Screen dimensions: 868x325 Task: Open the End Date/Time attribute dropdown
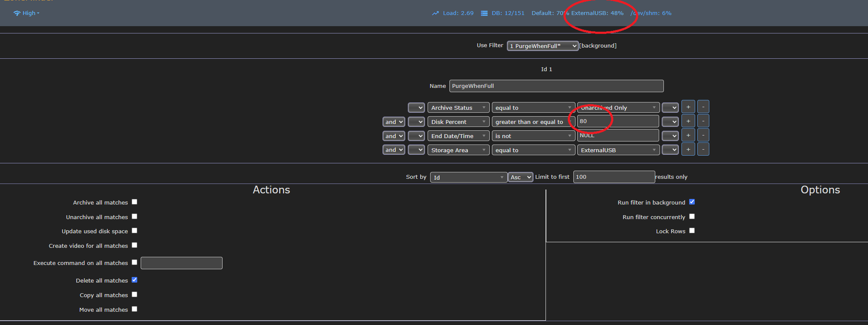pyautogui.click(x=458, y=136)
